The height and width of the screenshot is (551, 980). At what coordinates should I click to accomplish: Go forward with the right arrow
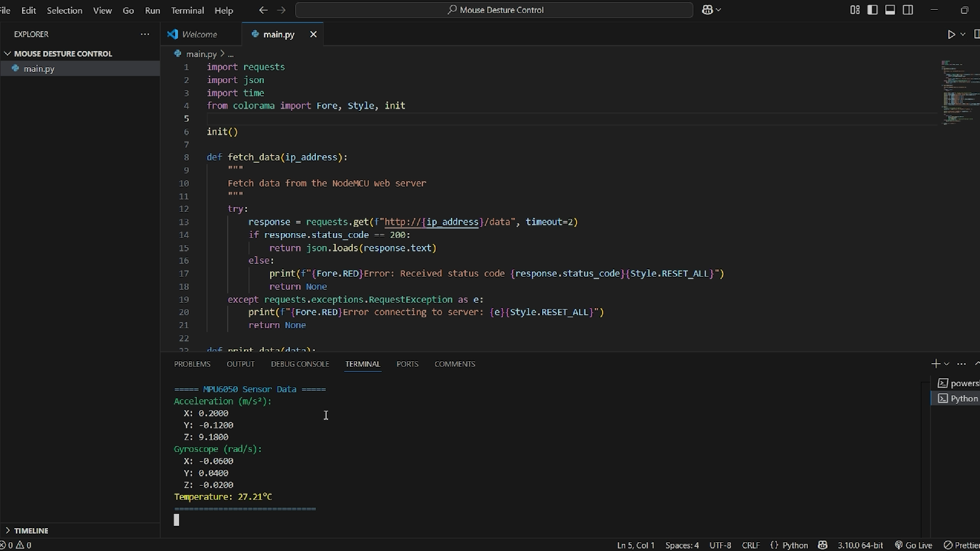pos(281,10)
